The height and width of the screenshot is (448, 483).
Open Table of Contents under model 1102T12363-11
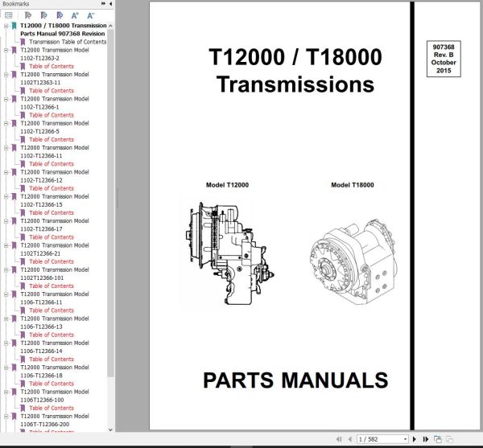click(52, 91)
